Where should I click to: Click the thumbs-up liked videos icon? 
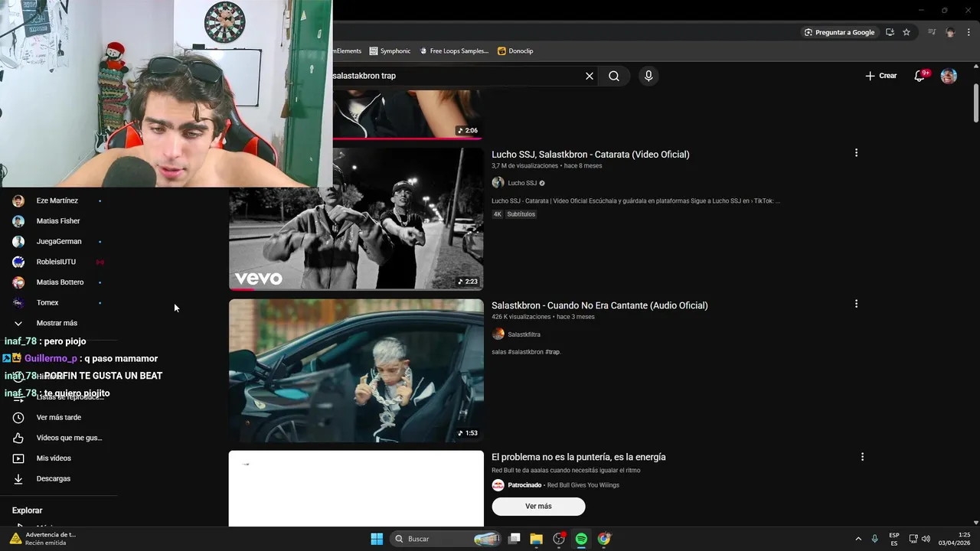click(18, 438)
